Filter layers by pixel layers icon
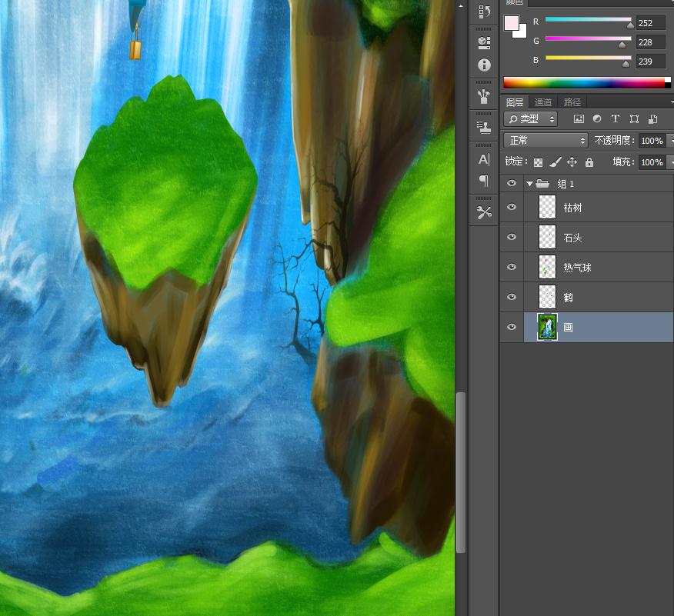The width and height of the screenshot is (674, 616). pyautogui.click(x=579, y=119)
